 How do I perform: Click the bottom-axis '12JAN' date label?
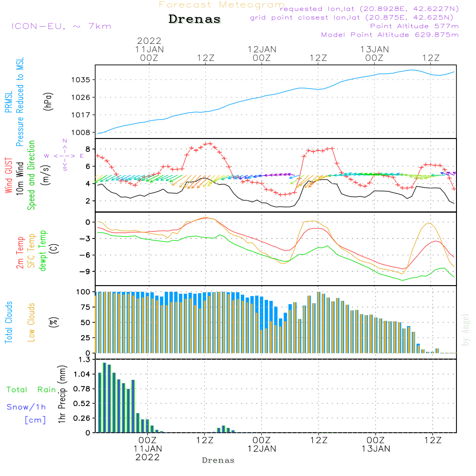(262, 449)
